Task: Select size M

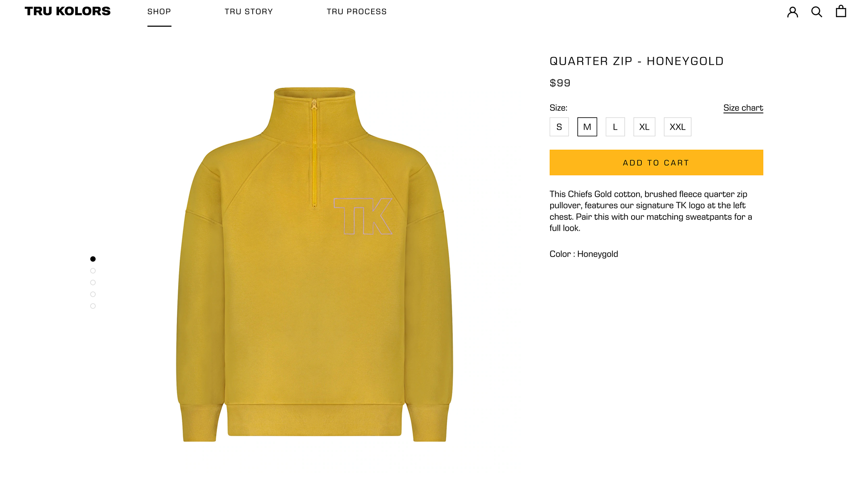Action: [x=587, y=127]
